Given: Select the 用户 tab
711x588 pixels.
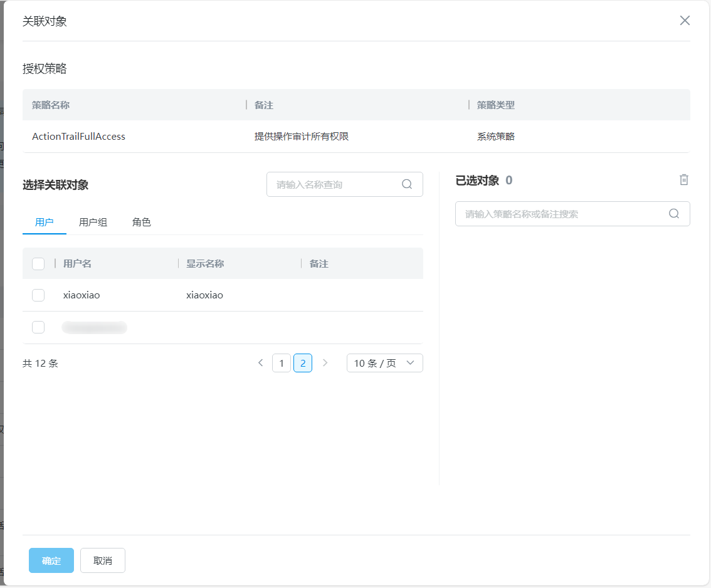Looking at the screenshot, I should pos(45,222).
